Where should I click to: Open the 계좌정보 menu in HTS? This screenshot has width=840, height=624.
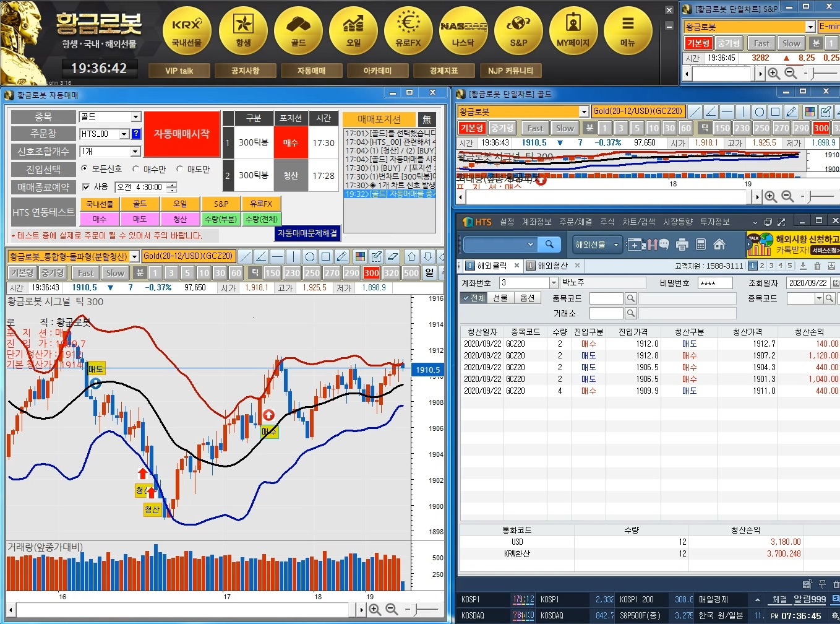pos(536,222)
